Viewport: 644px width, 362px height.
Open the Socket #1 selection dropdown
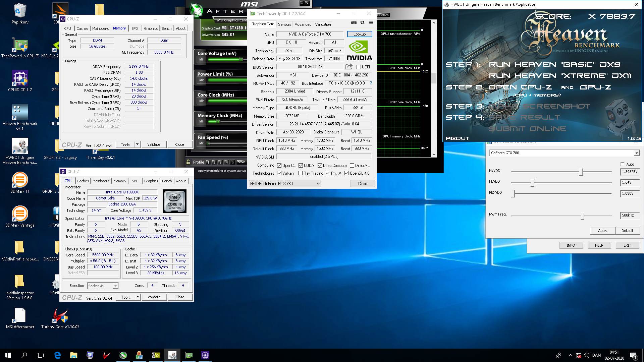[x=103, y=286]
